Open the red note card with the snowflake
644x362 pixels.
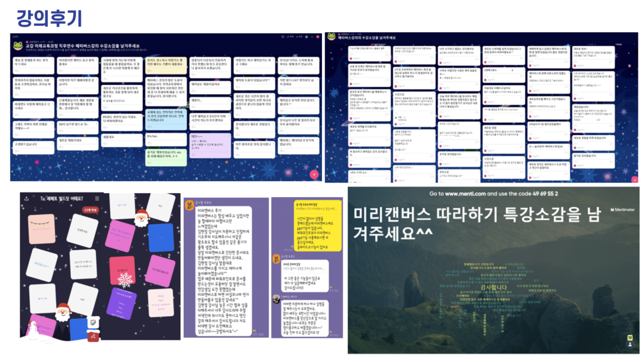pyautogui.click(x=122, y=272)
